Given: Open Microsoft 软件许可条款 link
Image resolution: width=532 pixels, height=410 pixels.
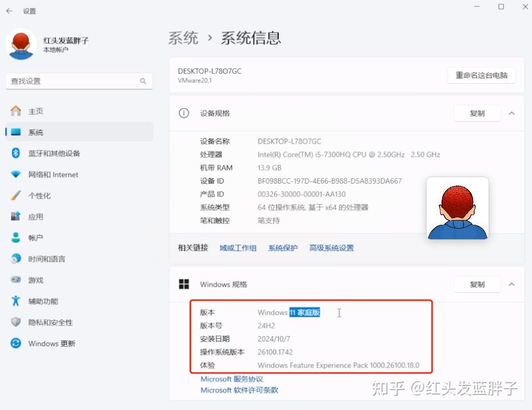Looking at the screenshot, I should [x=239, y=390].
